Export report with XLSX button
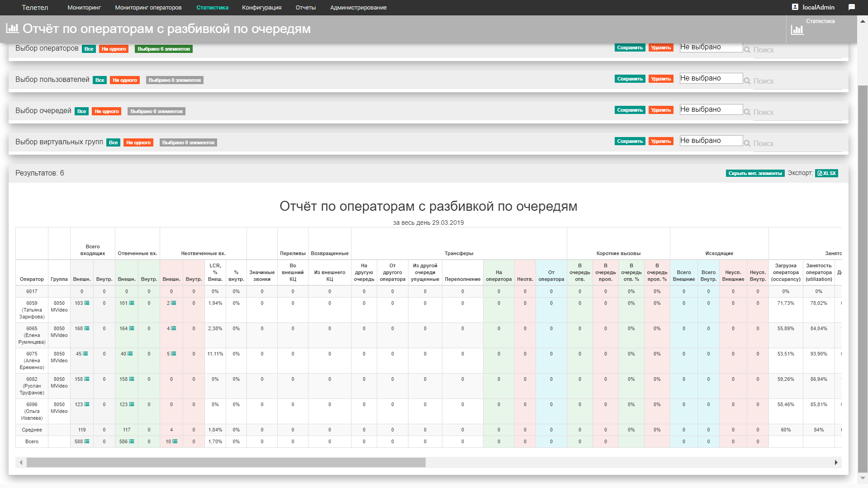This screenshot has height=488, width=868. point(826,173)
